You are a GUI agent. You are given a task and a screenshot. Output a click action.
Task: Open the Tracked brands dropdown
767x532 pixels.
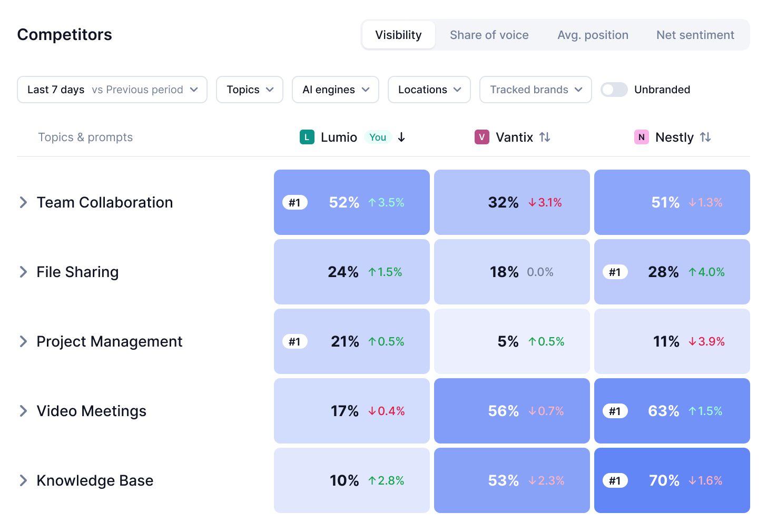tap(536, 90)
